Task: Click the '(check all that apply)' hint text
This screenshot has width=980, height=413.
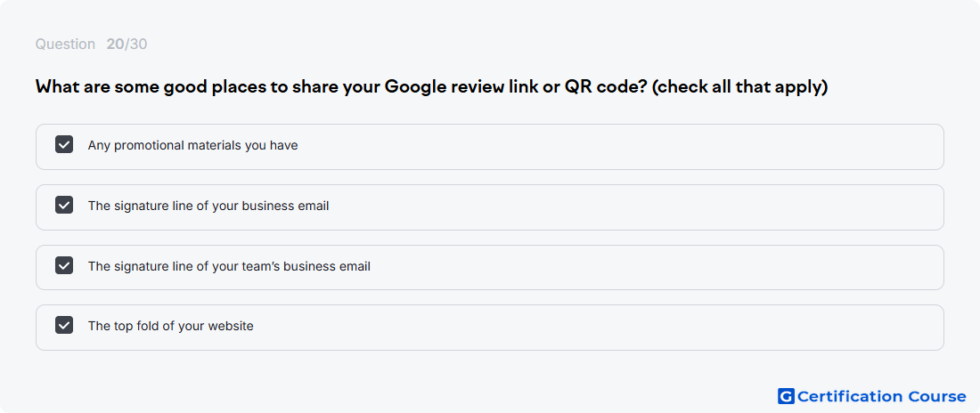Action: point(739,87)
